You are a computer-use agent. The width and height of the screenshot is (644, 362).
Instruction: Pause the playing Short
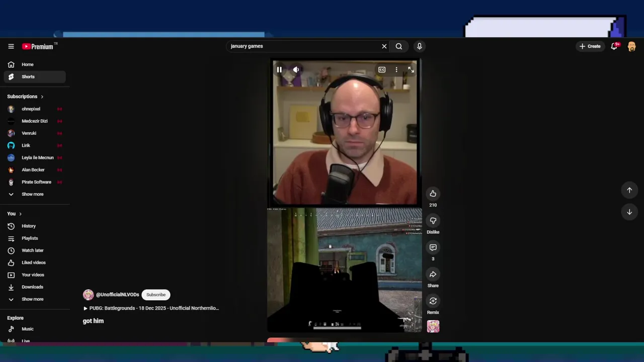[279, 70]
